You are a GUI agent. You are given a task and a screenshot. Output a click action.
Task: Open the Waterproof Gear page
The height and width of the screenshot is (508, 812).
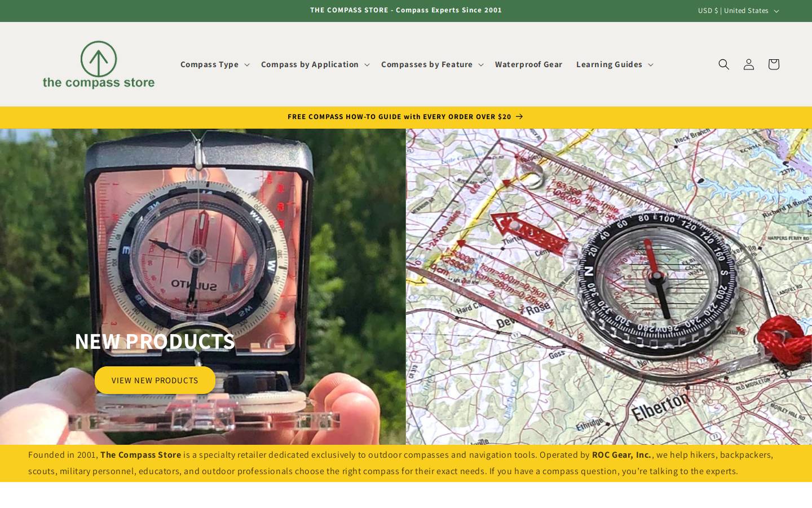[528, 64]
